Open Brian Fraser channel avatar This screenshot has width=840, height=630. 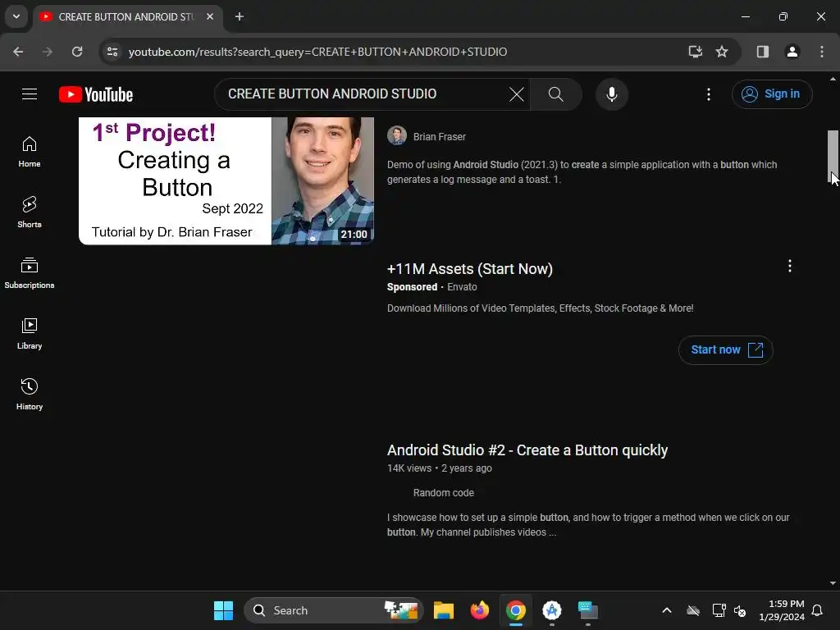click(x=397, y=136)
